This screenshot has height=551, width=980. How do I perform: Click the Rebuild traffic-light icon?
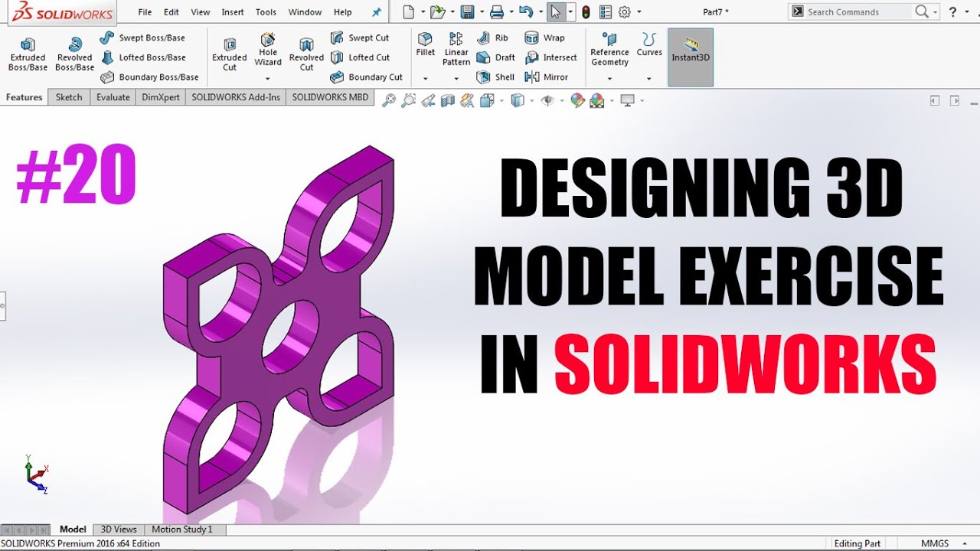(x=586, y=12)
